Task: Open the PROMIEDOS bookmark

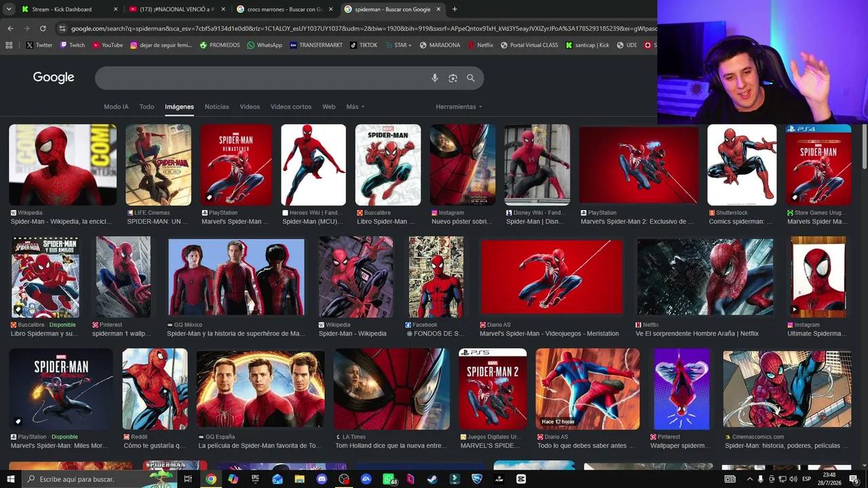Action: click(220, 45)
